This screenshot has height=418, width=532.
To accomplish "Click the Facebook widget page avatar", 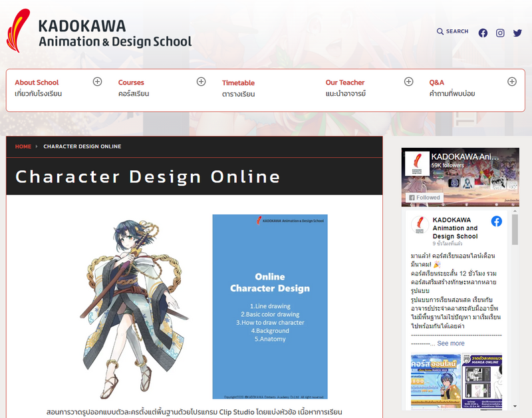I will (x=417, y=163).
